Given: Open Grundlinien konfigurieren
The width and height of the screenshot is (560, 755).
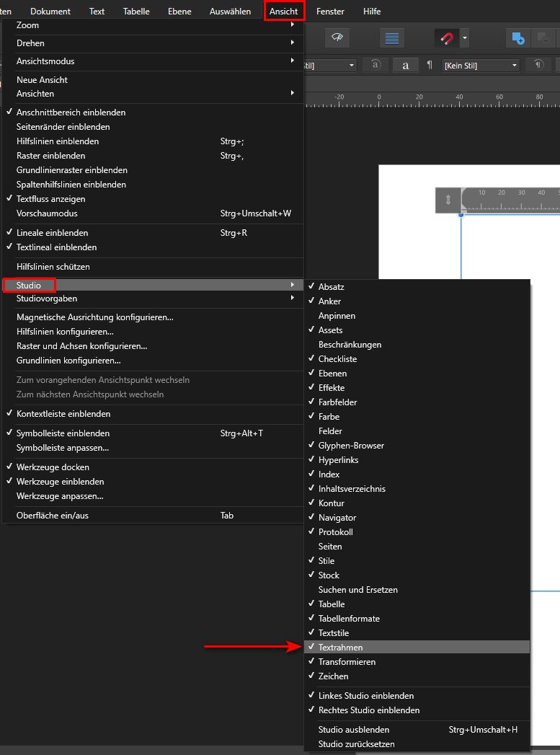Looking at the screenshot, I should (153, 361).
